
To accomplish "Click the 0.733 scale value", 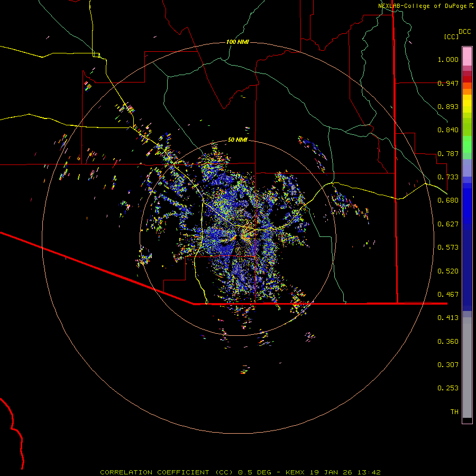I will 448,177.
